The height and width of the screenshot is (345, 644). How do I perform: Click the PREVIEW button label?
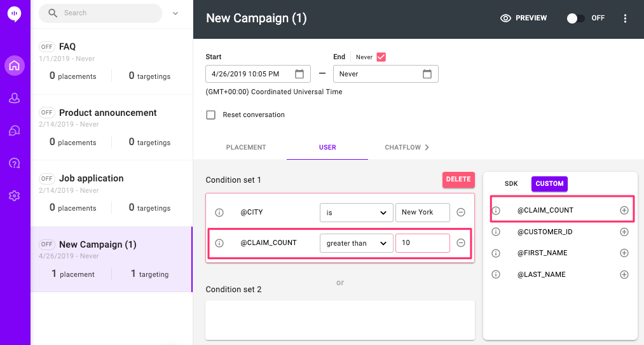(x=531, y=18)
